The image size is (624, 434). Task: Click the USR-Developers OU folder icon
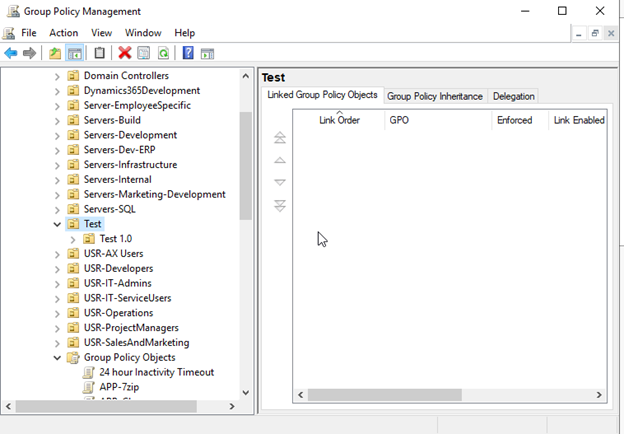point(73,269)
